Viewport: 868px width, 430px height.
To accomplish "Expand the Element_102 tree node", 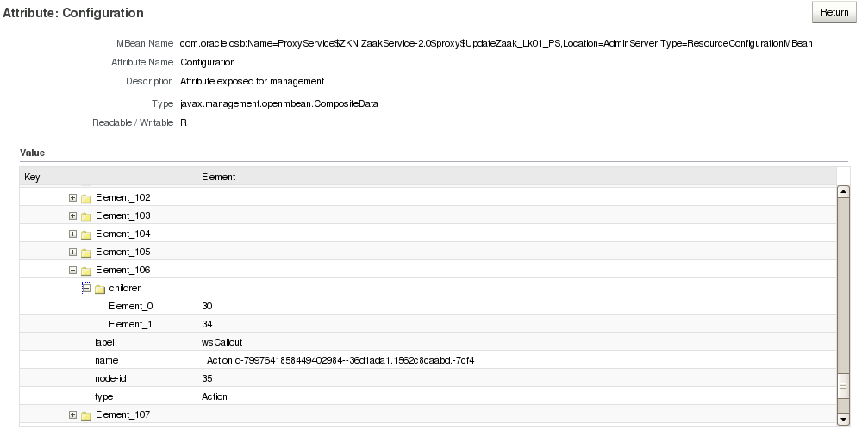I will click(x=73, y=198).
